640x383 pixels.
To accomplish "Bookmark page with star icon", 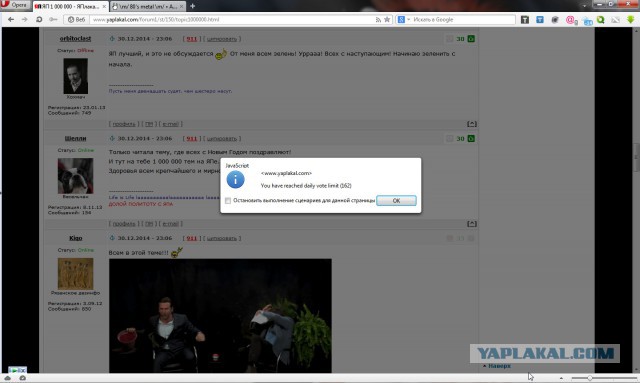I will click(387, 19).
